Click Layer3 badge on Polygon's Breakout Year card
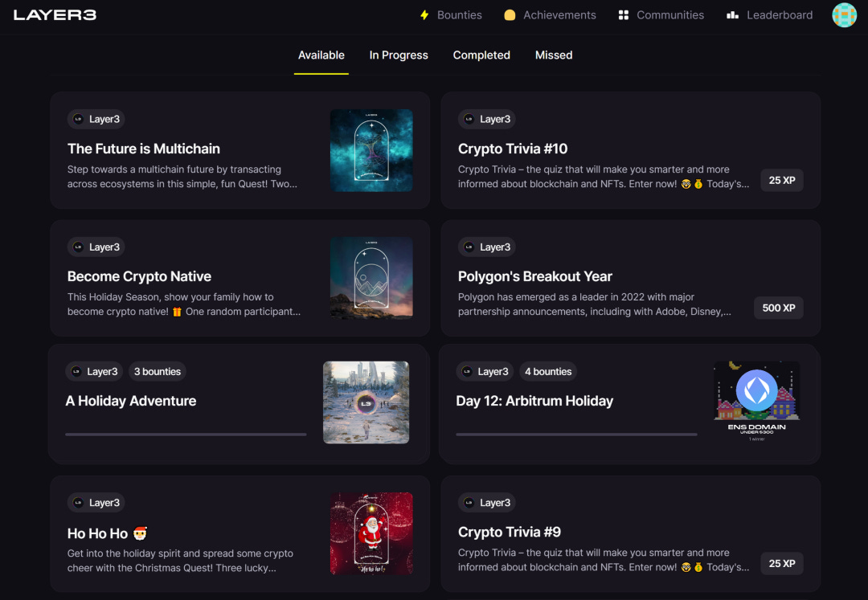Viewport: 868px width, 600px height. 486,247
